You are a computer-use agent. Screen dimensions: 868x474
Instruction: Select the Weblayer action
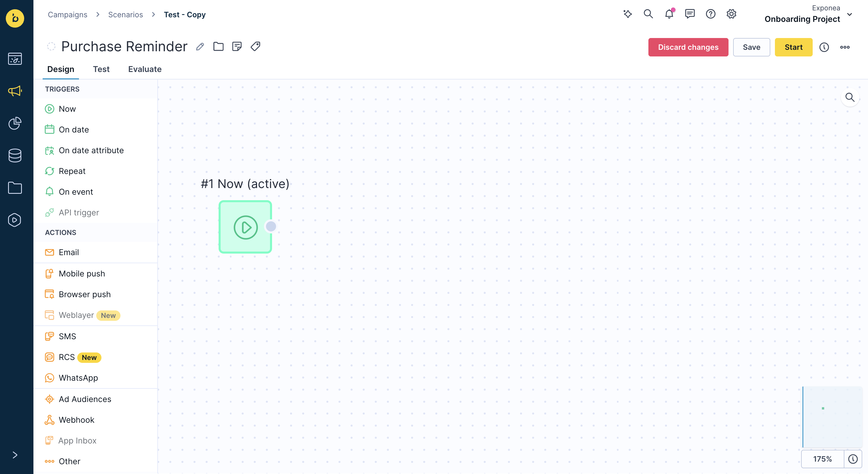pyautogui.click(x=96, y=315)
